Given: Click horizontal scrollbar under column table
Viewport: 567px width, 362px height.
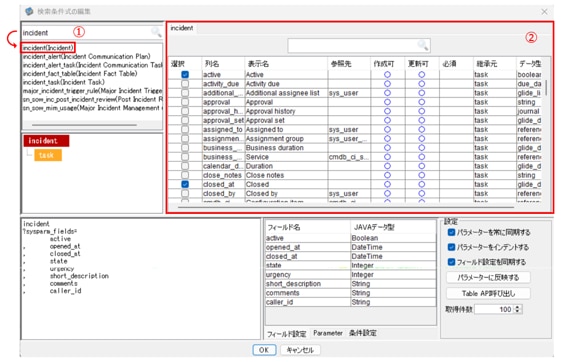Looking at the screenshot, I should coord(346,207).
